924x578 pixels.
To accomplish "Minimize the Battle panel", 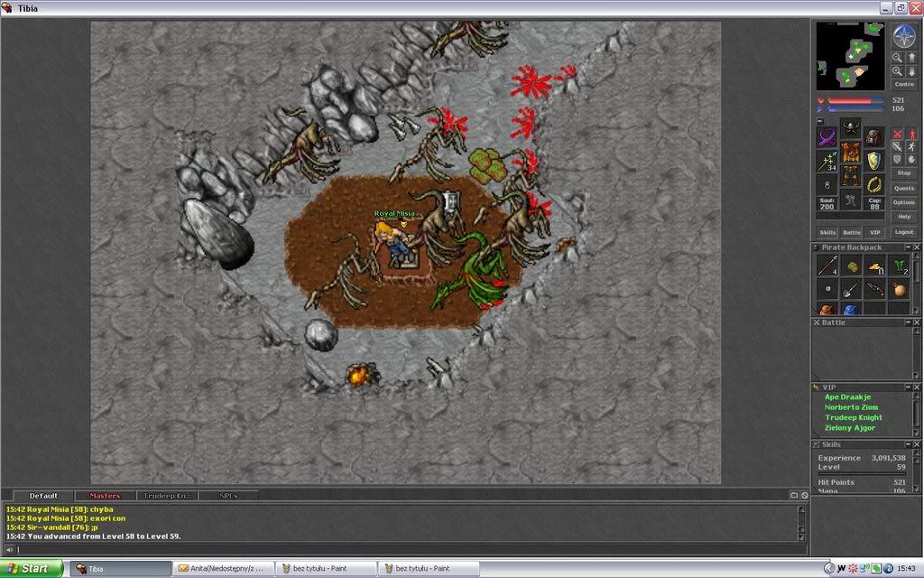I will pos(908,322).
